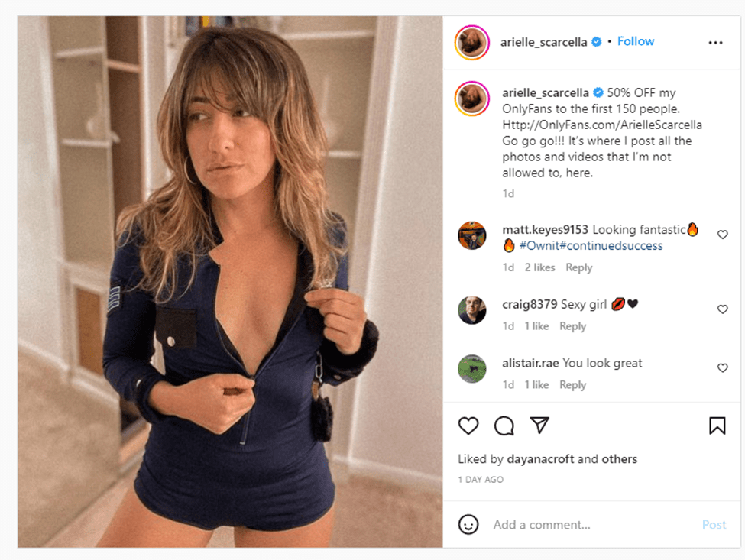Like matt.keyes9153's comment with the heart
745x560 pixels.
pos(722,235)
